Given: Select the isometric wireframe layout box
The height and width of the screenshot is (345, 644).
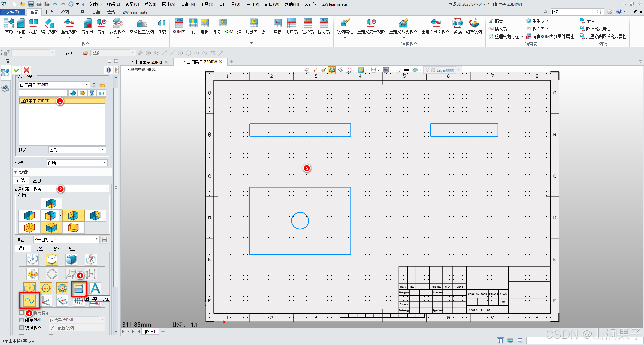Looking at the screenshot, I should pos(73,228).
